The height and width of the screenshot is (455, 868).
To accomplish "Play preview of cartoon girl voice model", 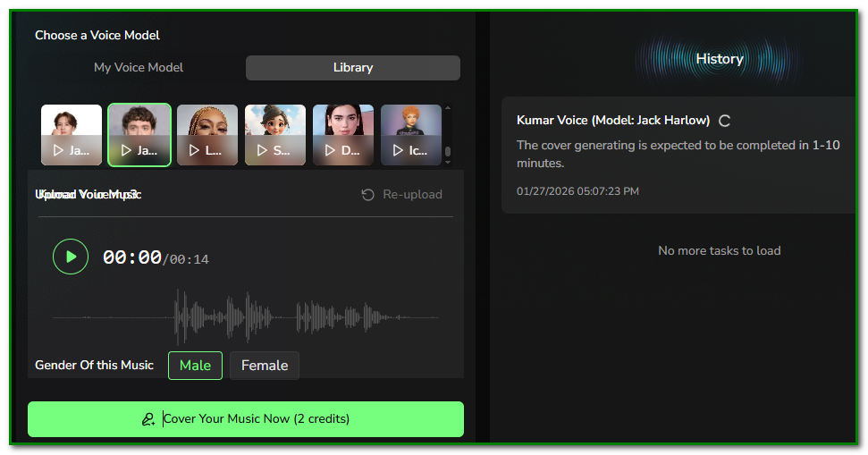I will pyautogui.click(x=262, y=151).
